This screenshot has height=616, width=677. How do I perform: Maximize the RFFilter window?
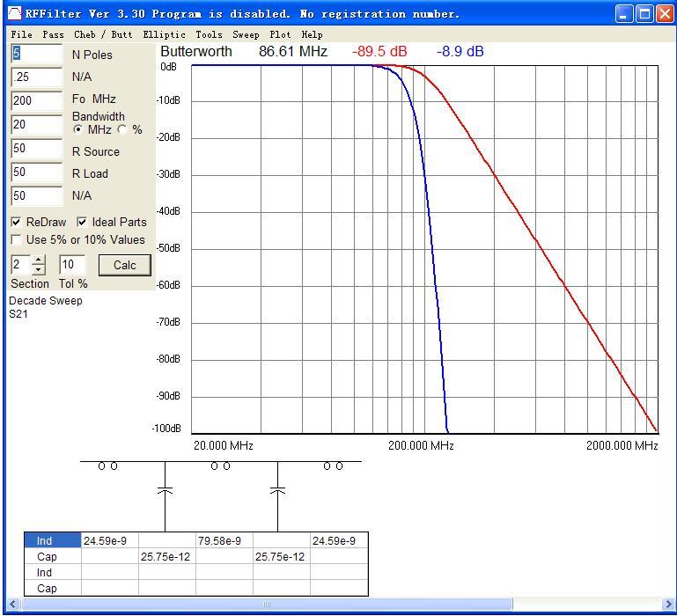[x=645, y=14]
